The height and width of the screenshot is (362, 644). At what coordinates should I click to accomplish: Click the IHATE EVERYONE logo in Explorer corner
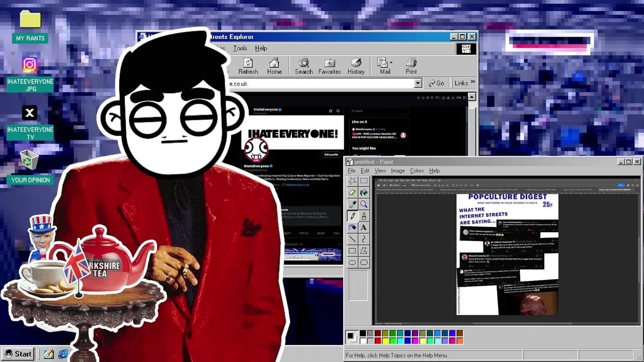pos(466,49)
